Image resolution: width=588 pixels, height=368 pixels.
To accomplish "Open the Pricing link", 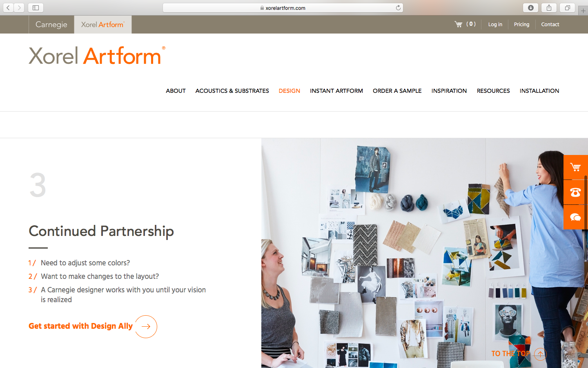I will [521, 25].
